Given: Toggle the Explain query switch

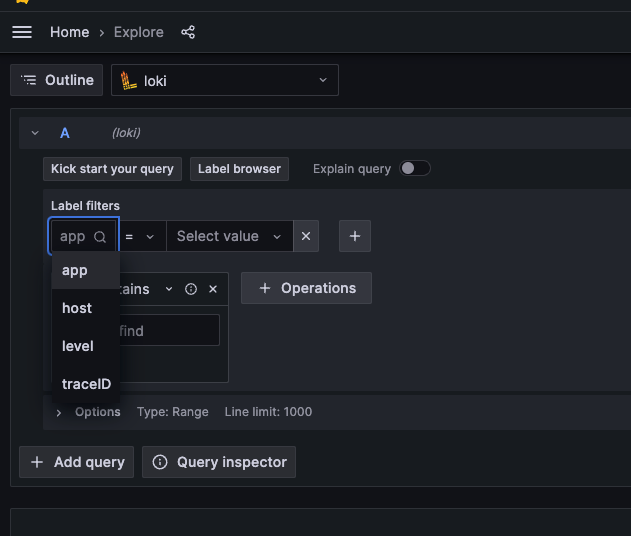Looking at the screenshot, I should coord(414,168).
